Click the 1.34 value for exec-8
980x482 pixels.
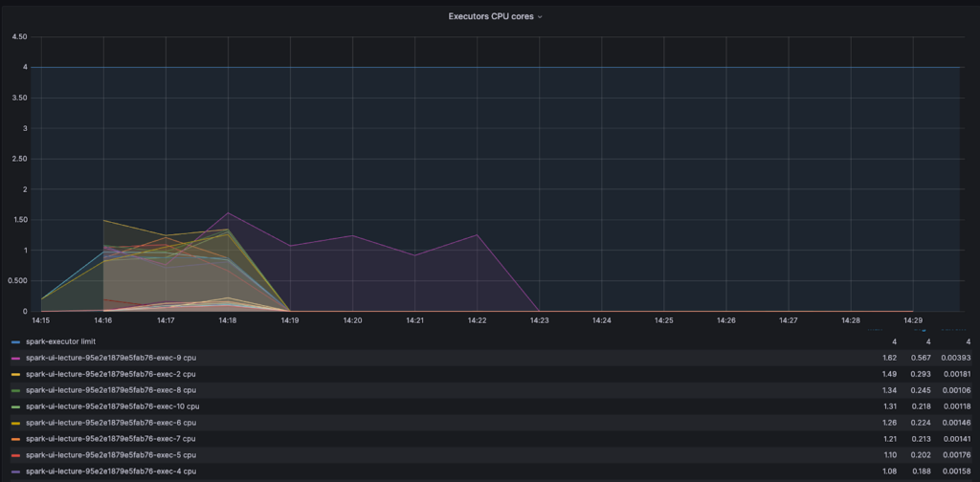click(889, 390)
